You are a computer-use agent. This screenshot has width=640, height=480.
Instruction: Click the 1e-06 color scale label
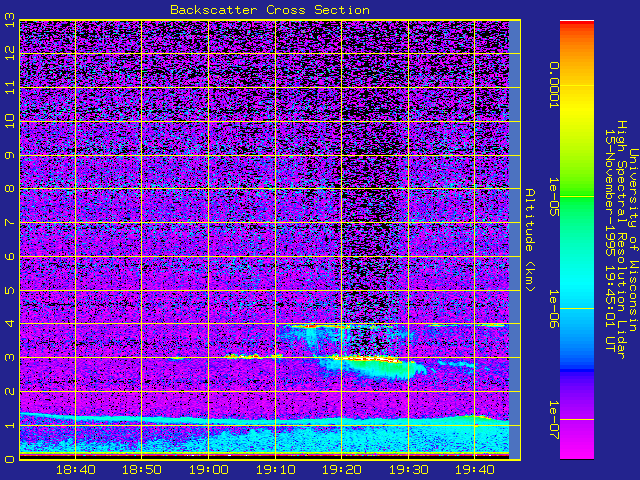554,309
